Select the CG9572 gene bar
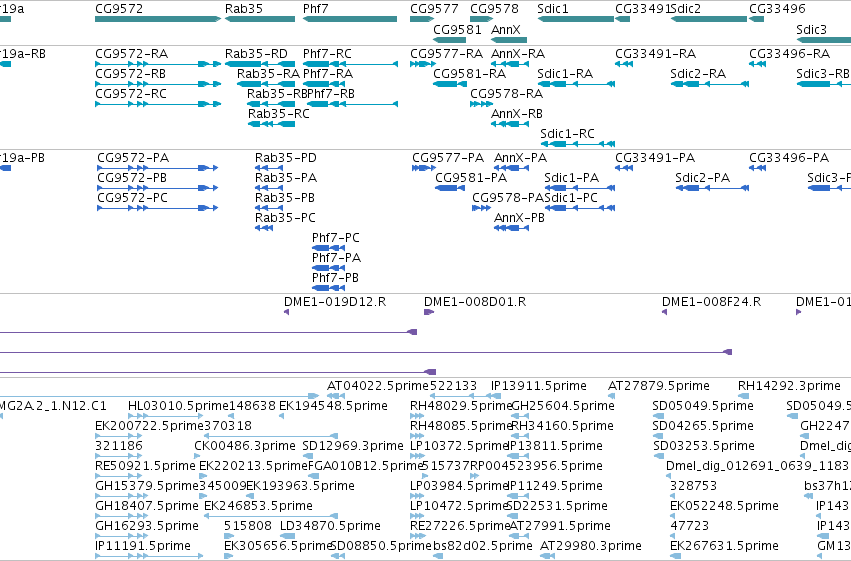The image size is (851, 561). 158,19
